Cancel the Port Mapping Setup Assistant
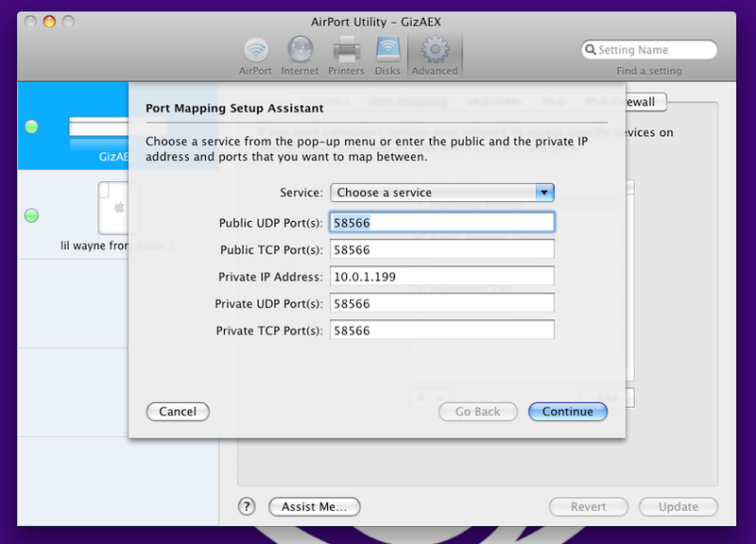Screen dimensions: 756x544 (x=178, y=412)
